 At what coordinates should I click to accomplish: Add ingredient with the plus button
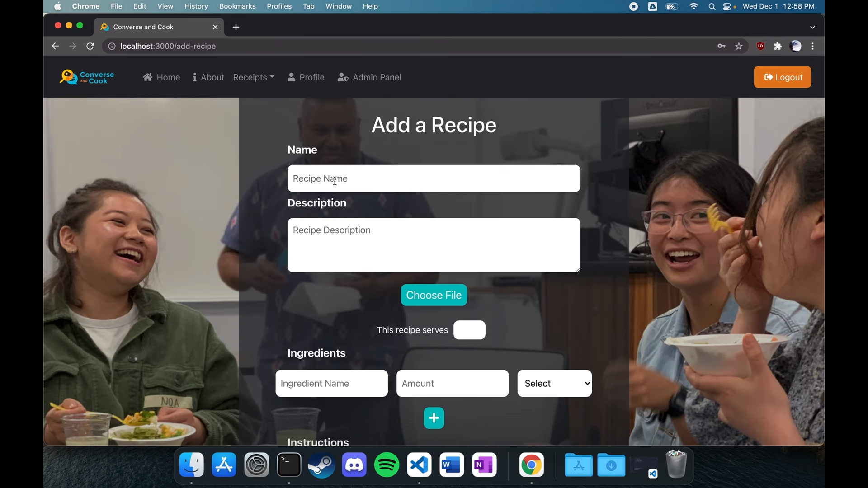coord(434,418)
